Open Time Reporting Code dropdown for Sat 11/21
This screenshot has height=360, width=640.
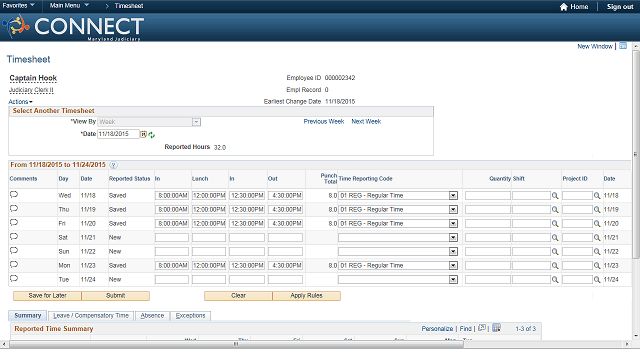coord(453,238)
